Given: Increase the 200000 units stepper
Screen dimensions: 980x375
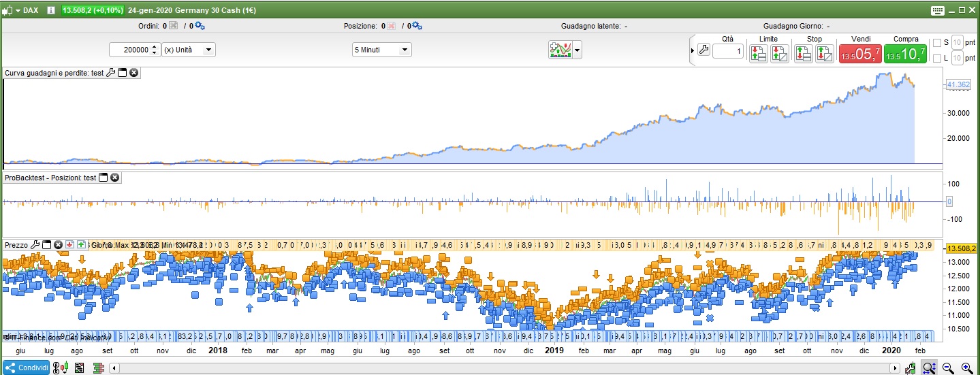Looking at the screenshot, I should pos(155,47).
